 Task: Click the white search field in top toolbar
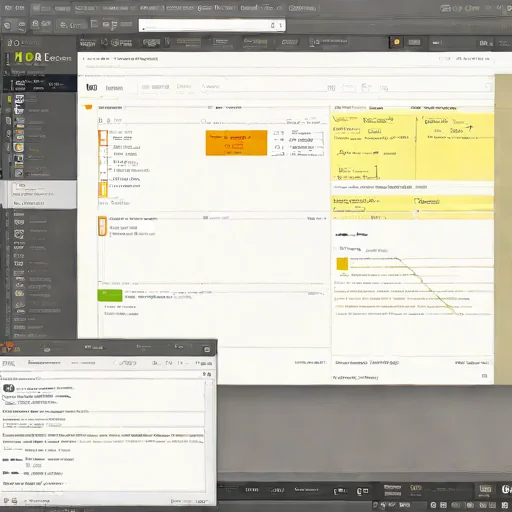pos(212,25)
